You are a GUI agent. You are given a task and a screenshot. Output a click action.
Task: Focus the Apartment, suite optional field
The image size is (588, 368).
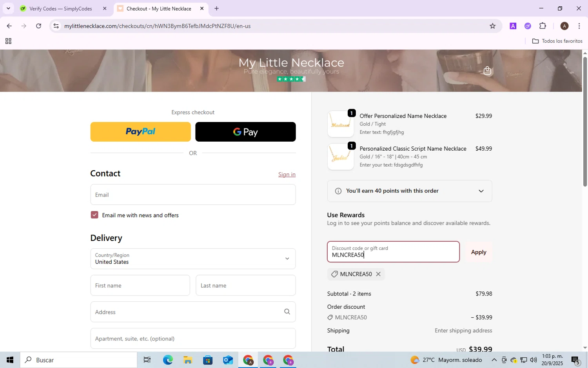click(x=193, y=339)
